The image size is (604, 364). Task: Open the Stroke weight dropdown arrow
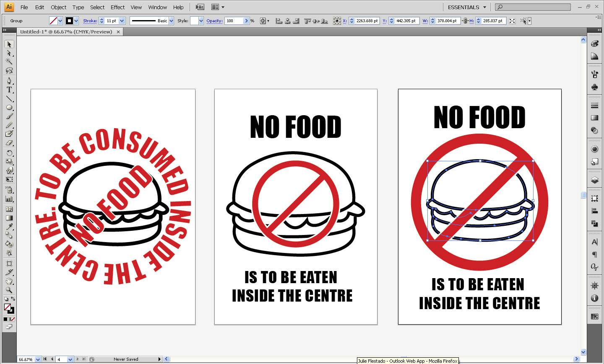pos(122,21)
